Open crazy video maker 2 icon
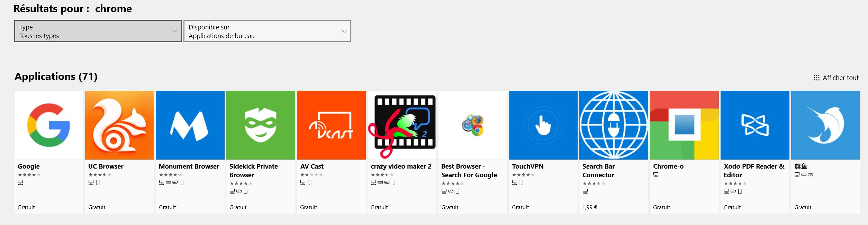868x225 pixels. [402, 125]
